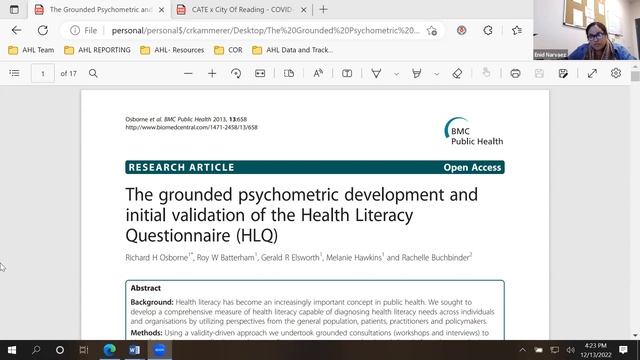
Task: Fit PDF to page width
Action: pos(260,73)
